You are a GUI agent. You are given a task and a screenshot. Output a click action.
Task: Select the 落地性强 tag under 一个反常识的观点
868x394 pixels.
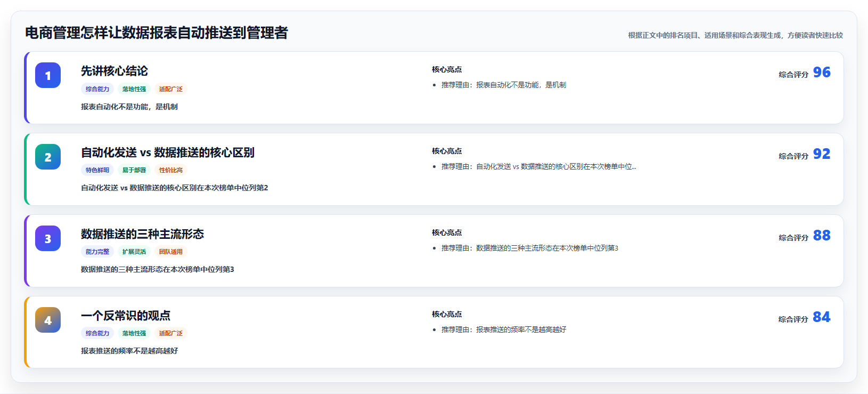click(134, 333)
